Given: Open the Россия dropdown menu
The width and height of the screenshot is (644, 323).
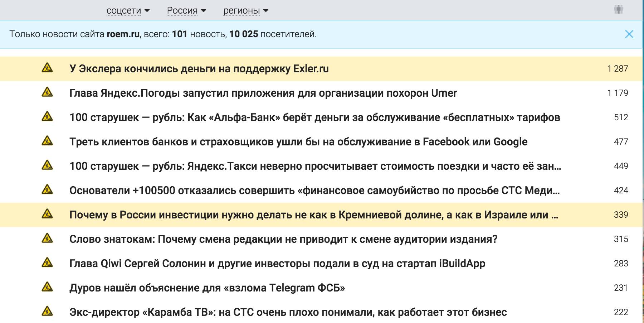Looking at the screenshot, I should pyautogui.click(x=186, y=11).
